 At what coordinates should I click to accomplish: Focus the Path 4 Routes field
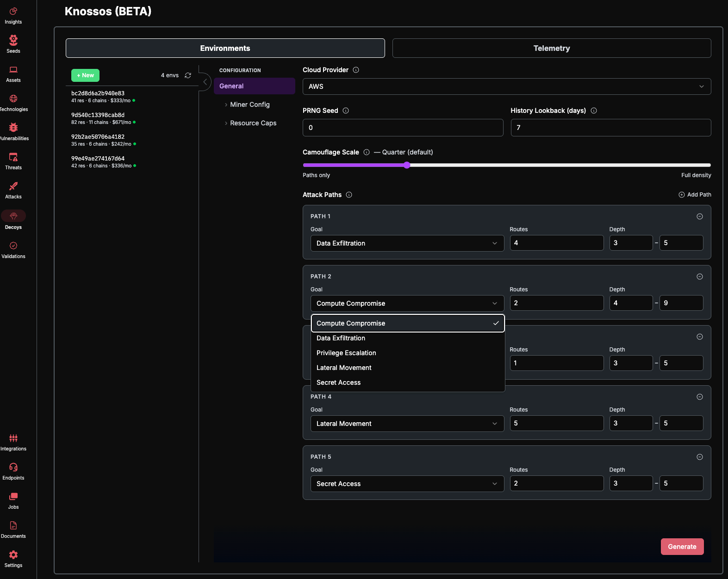coord(557,423)
